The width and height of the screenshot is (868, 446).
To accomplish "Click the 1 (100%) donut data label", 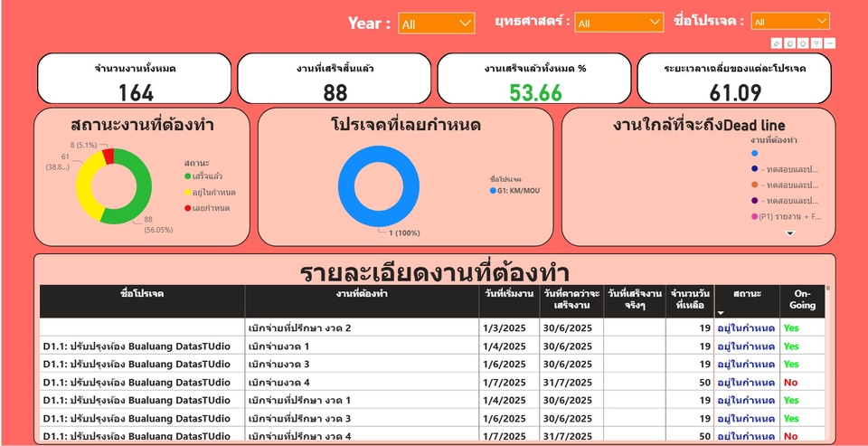I will (x=404, y=233).
